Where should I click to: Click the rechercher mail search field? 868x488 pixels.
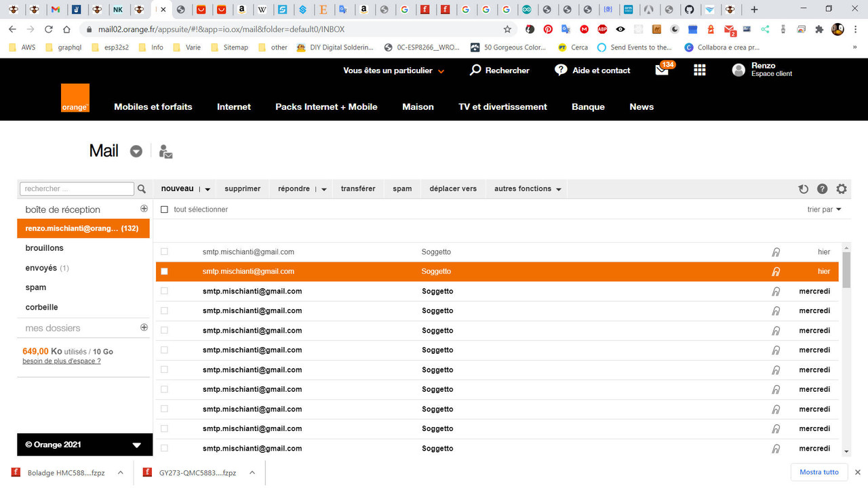pos(77,189)
